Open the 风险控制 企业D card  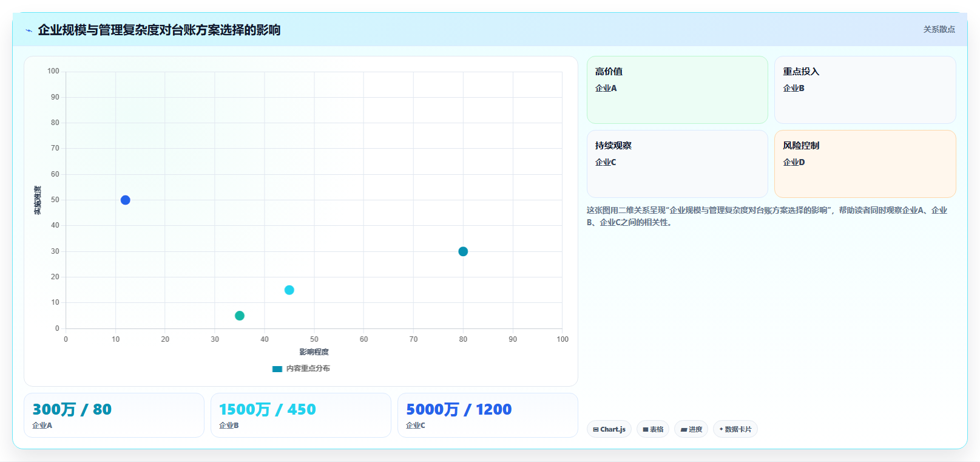(x=865, y=164)
